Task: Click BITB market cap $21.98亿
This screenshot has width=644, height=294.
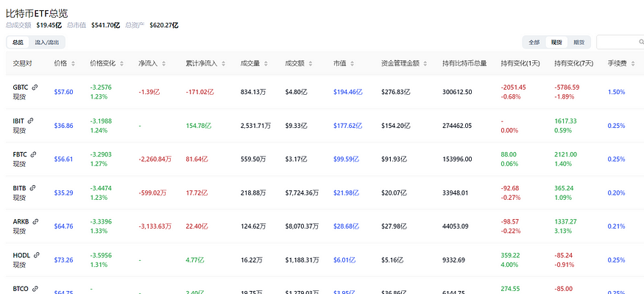Action: 346,193
